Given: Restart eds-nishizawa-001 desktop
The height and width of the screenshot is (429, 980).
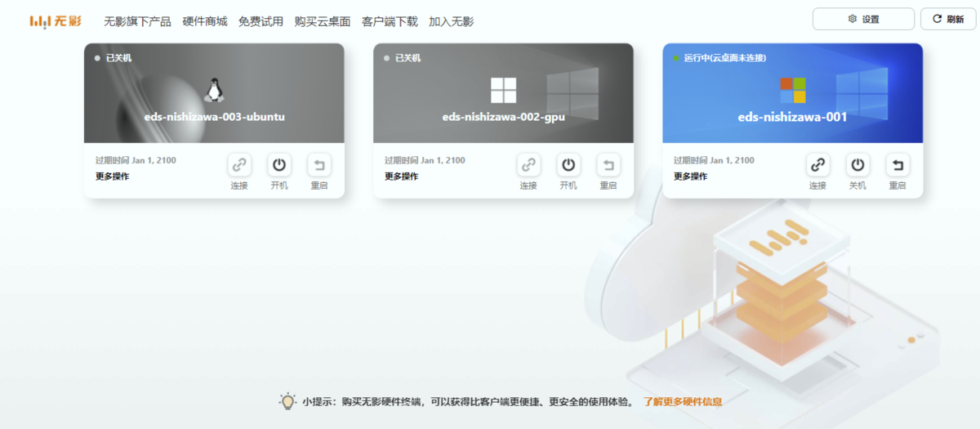Looking at the screenshot, I should 898,165.
